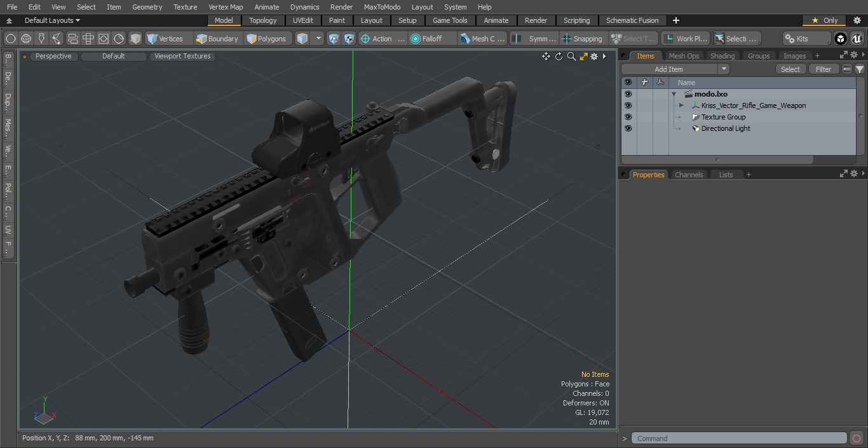Open the Add Item dropdown arrow
This screenshot has width=868, height=448.
724,69
